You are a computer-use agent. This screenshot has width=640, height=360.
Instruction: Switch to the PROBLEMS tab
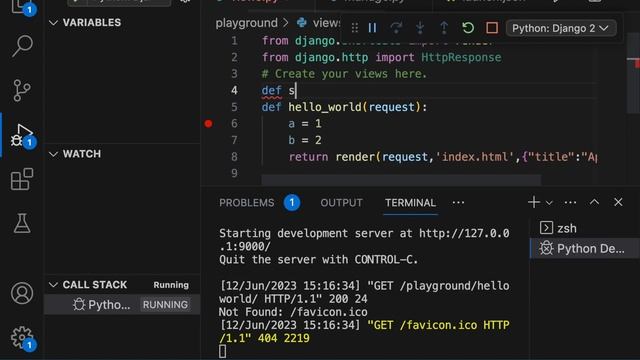[247, 203]
